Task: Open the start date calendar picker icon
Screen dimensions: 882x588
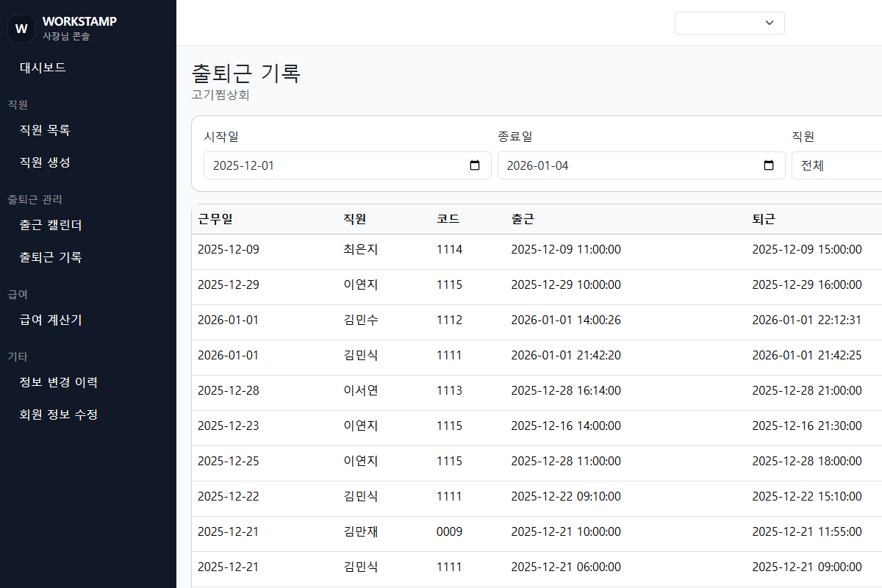Action: tap(475, 165)
